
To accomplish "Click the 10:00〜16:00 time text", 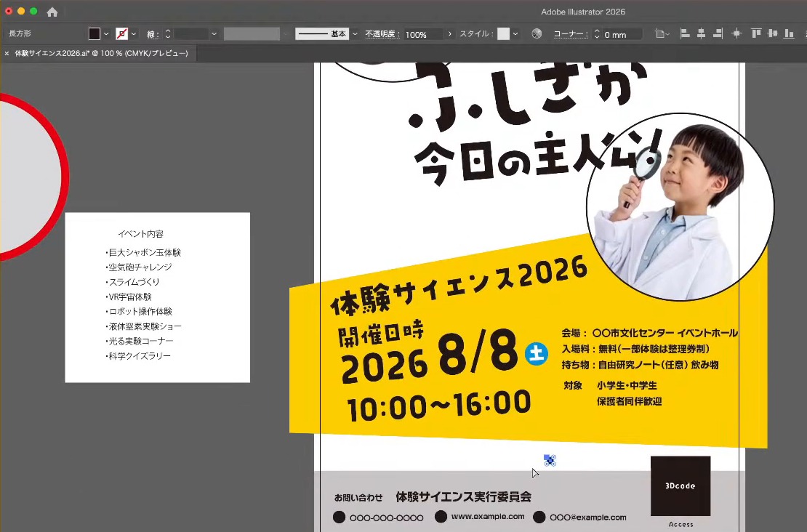I will 439,406.
